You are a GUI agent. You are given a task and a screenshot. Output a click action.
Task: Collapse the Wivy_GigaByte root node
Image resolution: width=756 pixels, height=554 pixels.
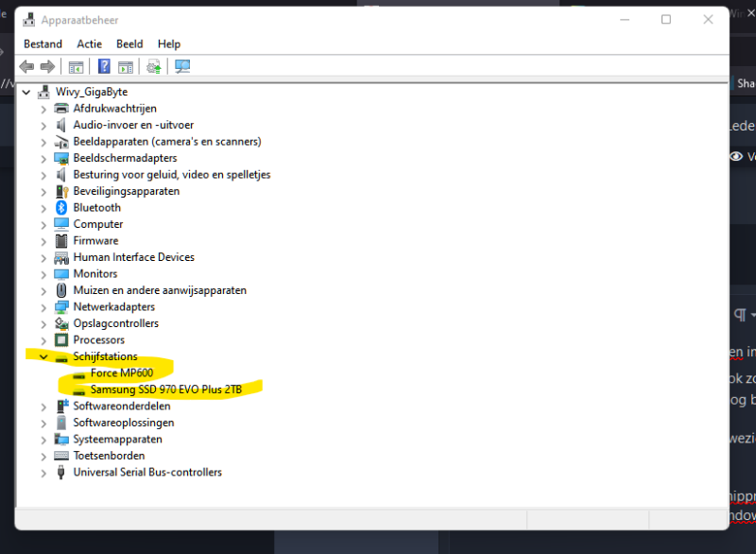[x=26, y=92]
